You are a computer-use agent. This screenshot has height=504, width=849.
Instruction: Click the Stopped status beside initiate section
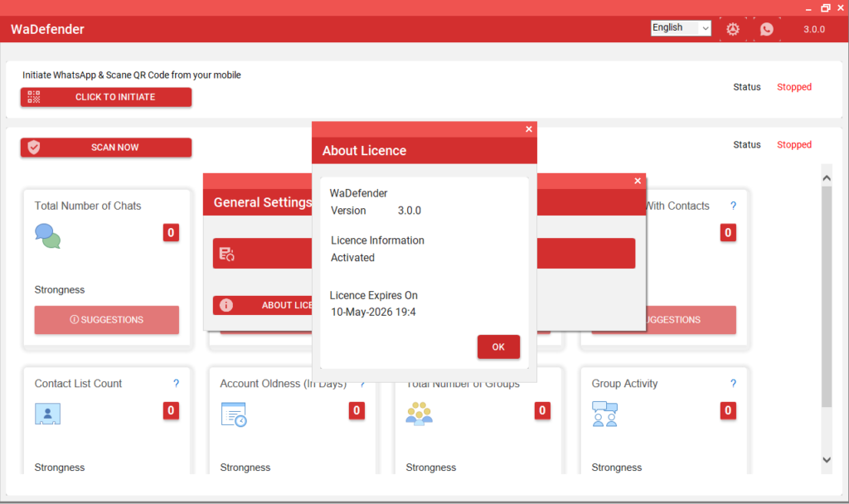pyautogui.click(x=794, y=87)
